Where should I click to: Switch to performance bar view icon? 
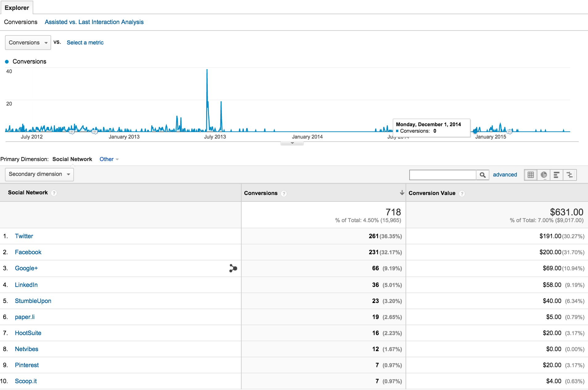click(x=557, y=175)
